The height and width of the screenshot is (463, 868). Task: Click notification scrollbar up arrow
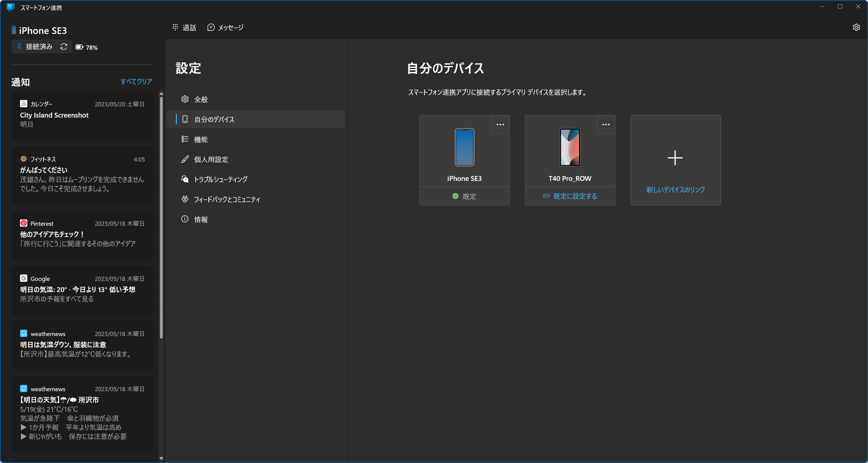[x=161, y=94]
